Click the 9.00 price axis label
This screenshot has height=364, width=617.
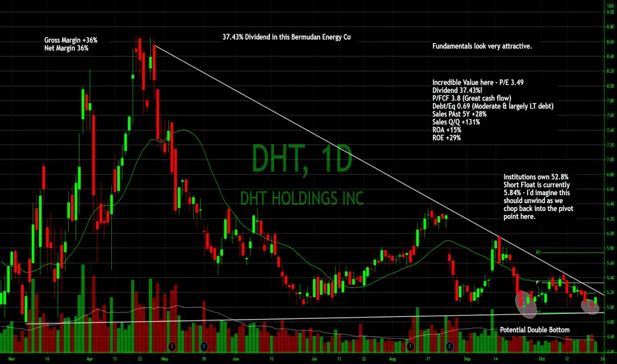coord(610,12)
